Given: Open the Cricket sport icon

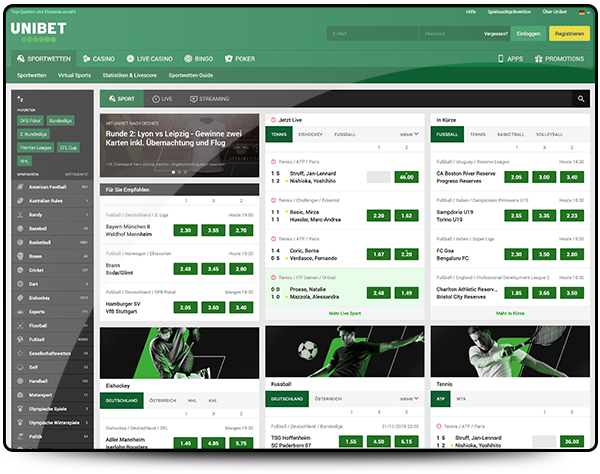Looking at the screenshot, I should coord(20,270).
